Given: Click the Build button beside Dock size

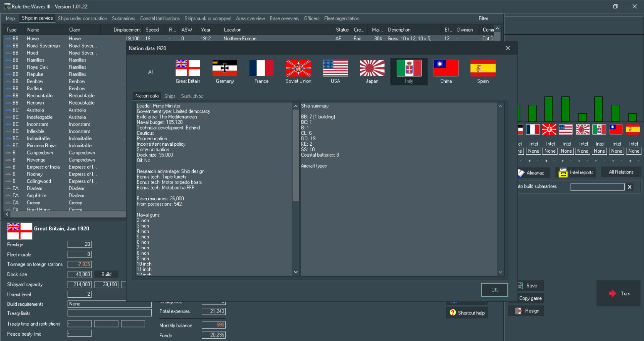Looking at the screenshot, I should point(106,274).
